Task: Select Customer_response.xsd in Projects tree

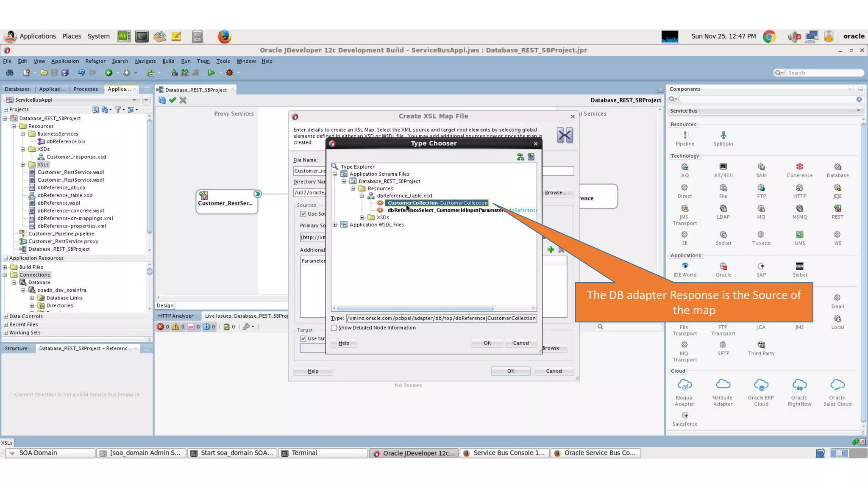Action: [76, 157]
